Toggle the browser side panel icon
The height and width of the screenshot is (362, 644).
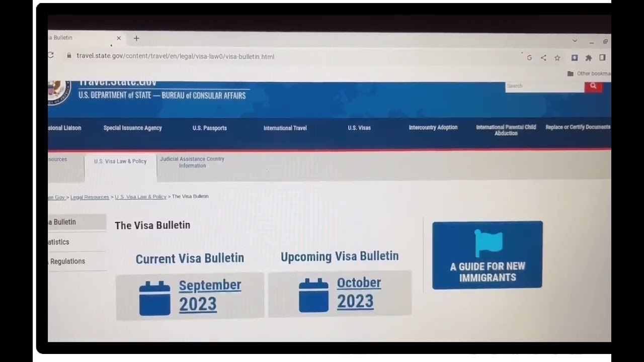(x=602, y=57)
